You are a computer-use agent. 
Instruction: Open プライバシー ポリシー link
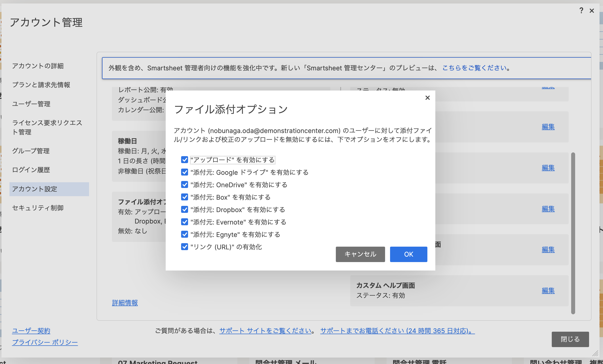coord(45,342)
